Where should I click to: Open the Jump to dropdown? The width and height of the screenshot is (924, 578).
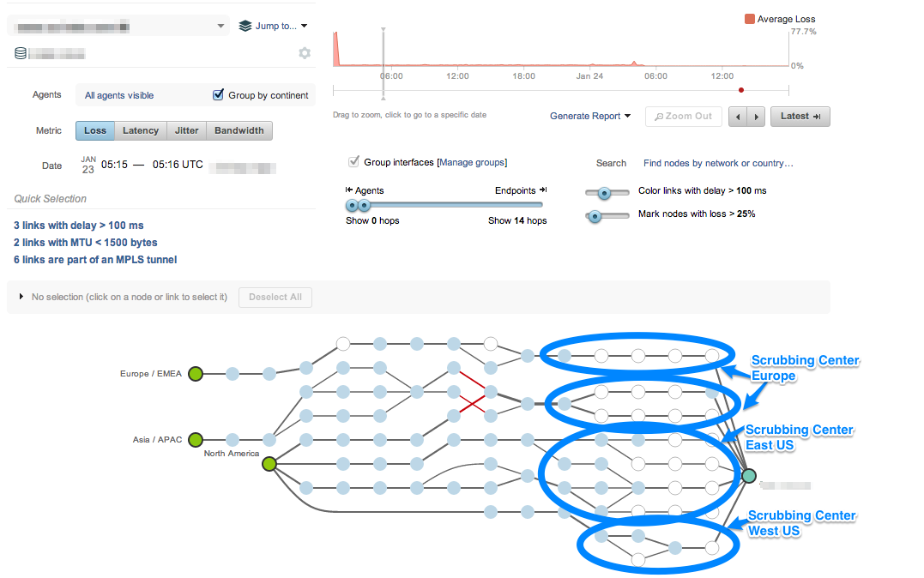coord(281,26)
